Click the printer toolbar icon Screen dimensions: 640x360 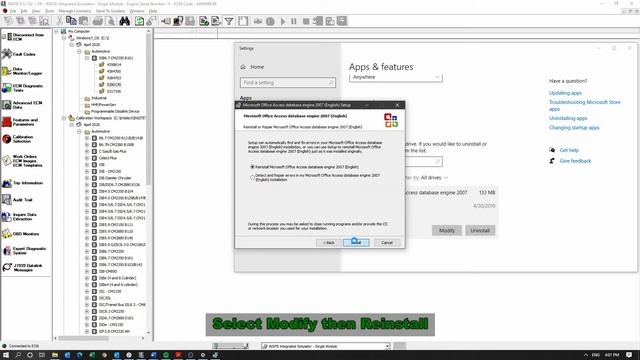click(x=98, y=21)
